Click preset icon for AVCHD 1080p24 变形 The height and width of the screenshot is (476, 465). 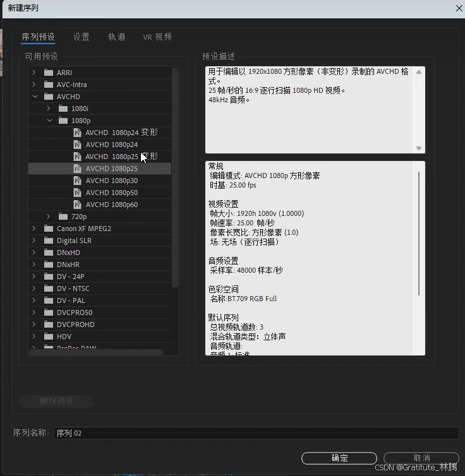(x=78, y=133)
